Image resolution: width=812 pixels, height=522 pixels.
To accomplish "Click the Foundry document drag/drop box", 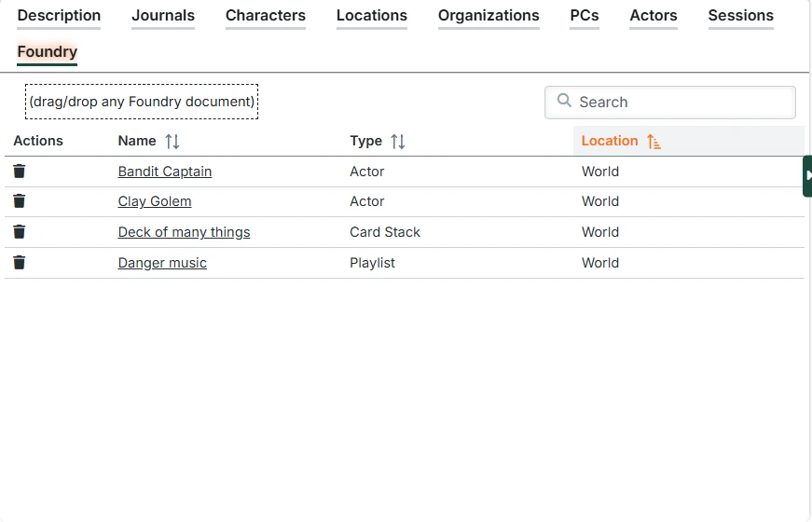I will pos(142,102).
